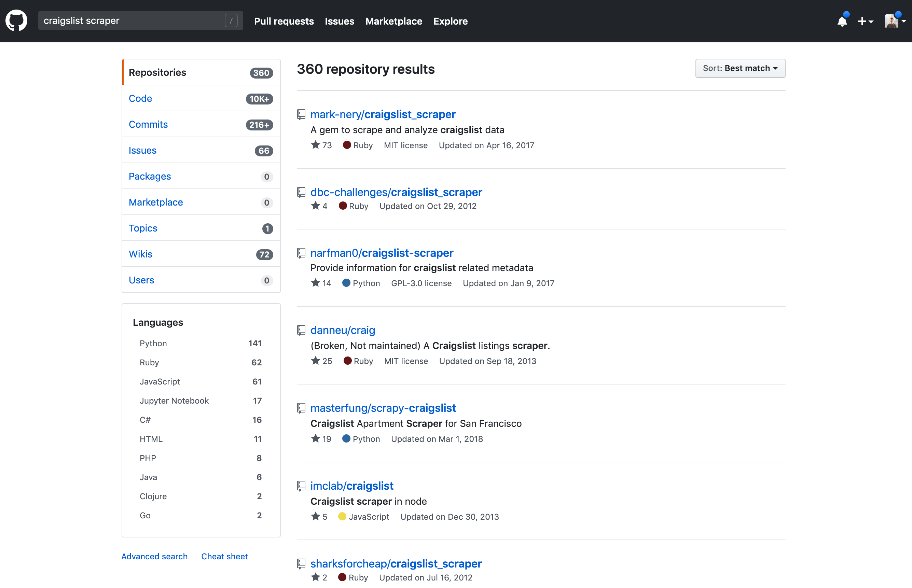Image resolution: width=912 pixels, height=588 pixels.
Task: Click the repo icon beside imclab/craigslist
Action: tap(301, 486)
